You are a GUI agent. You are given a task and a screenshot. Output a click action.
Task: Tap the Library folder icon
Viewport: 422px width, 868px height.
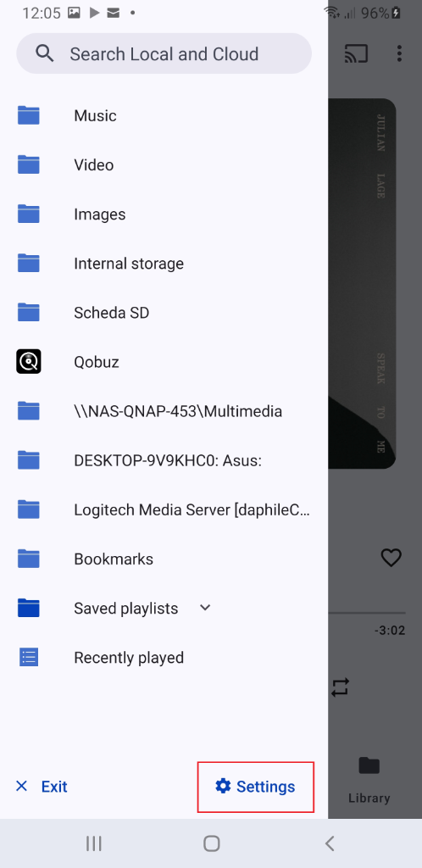[369, 766]
